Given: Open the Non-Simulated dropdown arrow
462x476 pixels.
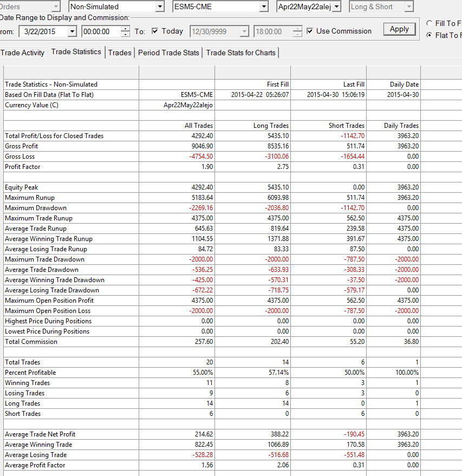Looking at the screenshot, I should 160,6.
